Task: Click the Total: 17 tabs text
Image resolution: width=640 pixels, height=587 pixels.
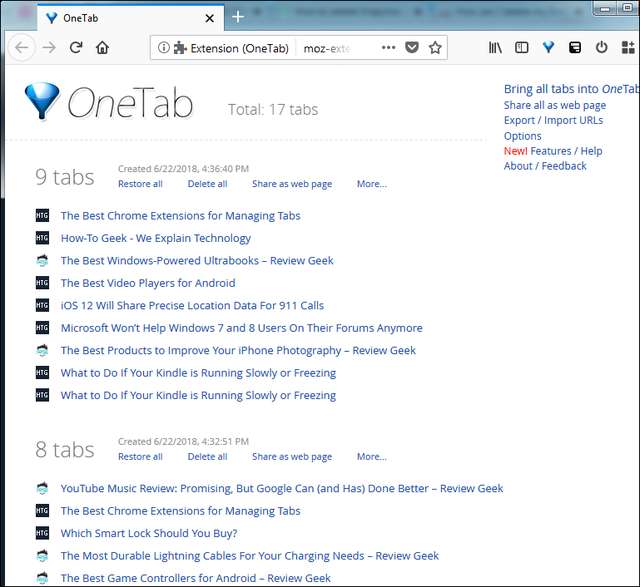Action: tap(273, 109)
